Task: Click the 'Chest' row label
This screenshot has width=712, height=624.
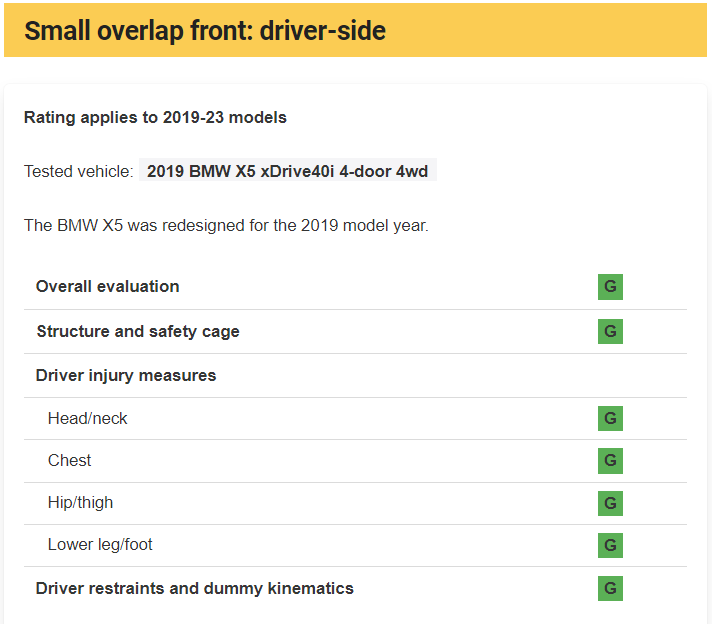Action: (x=69, y=461)
